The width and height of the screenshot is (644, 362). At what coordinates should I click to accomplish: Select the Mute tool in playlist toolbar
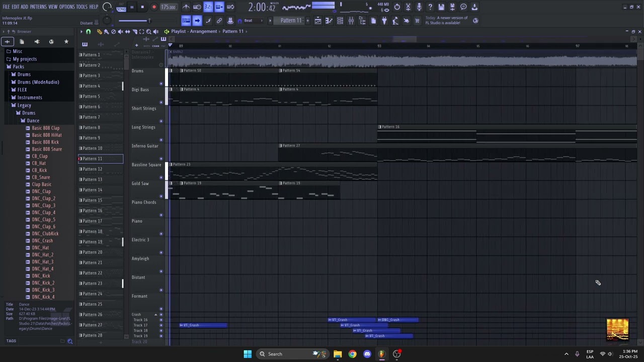click(x=121, y=31)
